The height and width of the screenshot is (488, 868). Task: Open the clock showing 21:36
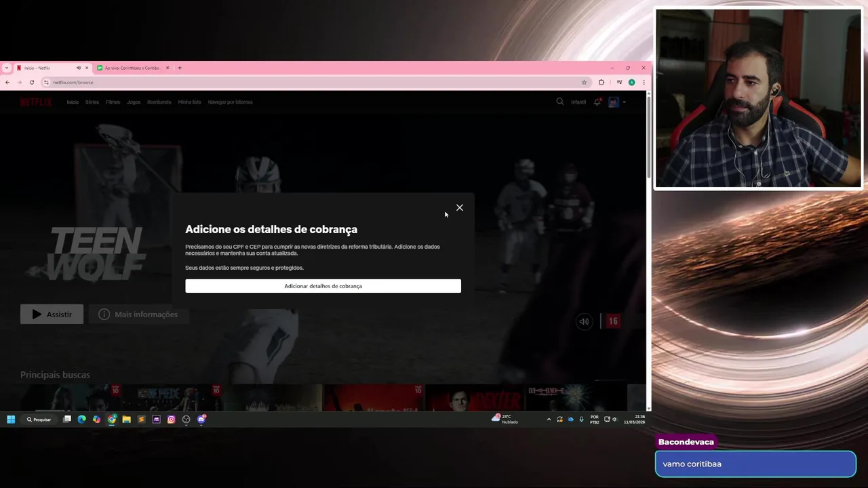635,420
